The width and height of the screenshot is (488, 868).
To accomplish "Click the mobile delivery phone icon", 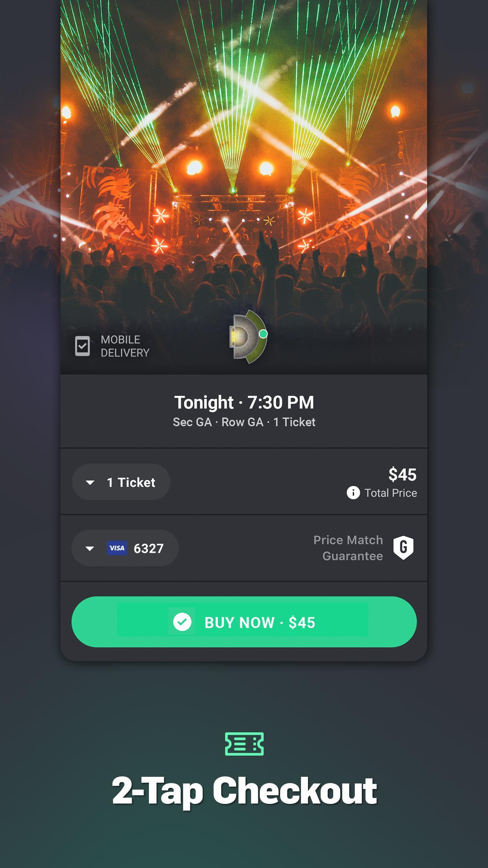I will pyautogui.click(x=83, y=346).
